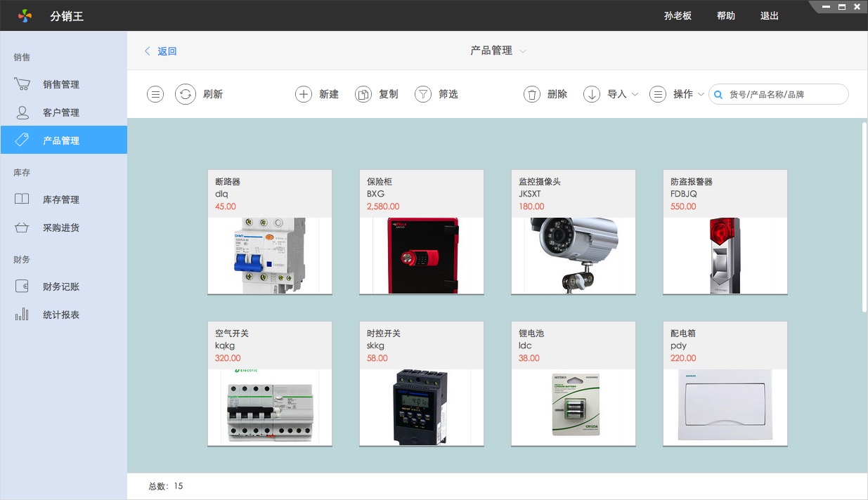Click the 返回 back link
This screenshot has width=868, height=500.
click(161, 51)
